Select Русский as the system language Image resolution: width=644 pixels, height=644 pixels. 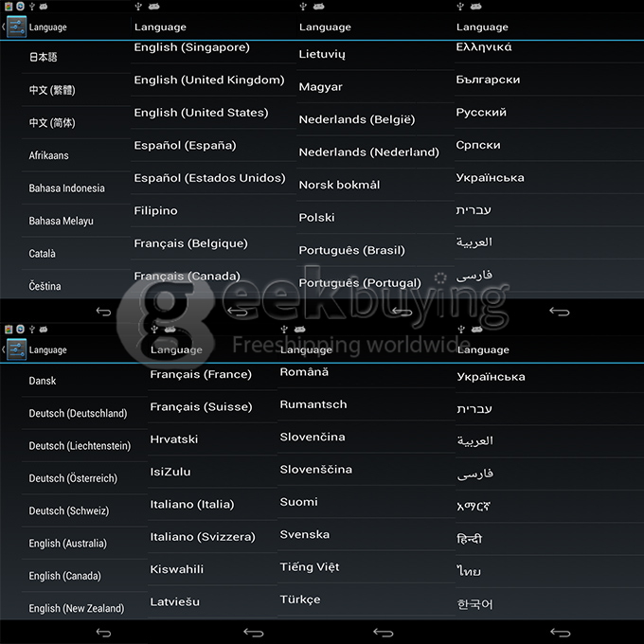[x=481, y=113]
